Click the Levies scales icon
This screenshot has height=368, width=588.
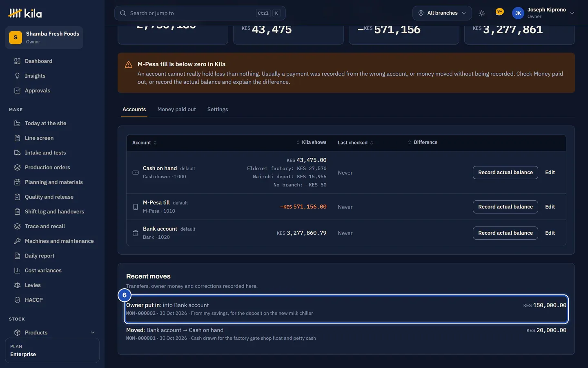click(17, 285)
